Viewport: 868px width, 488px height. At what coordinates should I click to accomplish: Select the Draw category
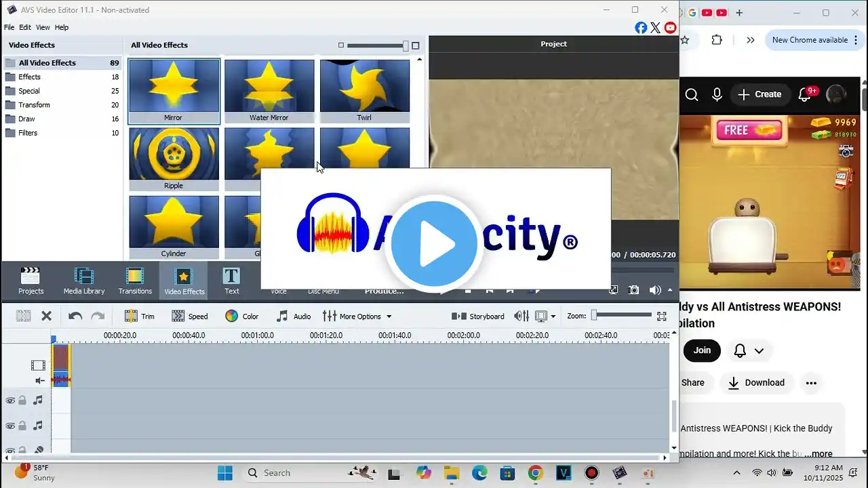point(62,119)
